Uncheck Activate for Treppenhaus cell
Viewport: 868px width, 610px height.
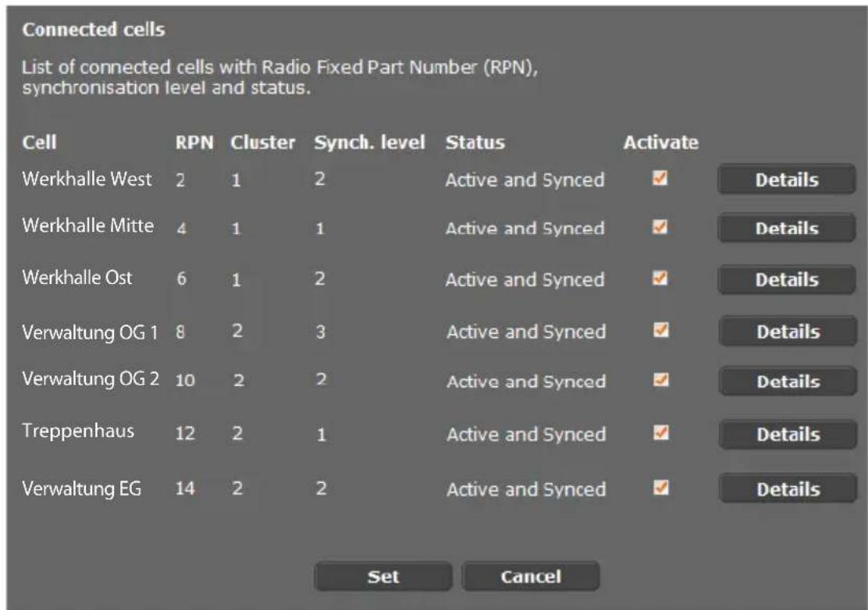[x=661, y=432]
